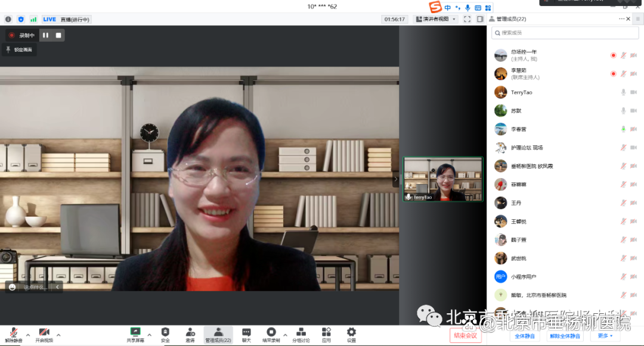Open the 设置 settings gear
The image size is (644, 346).
351,332
